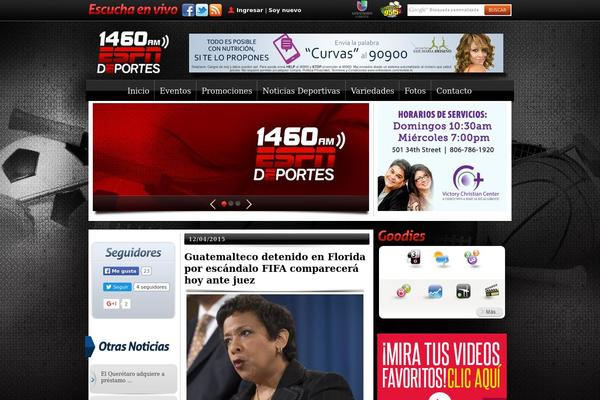Click the Mira tus videos favoritos banner
The image size is (600, 400).
pos(442,367)
